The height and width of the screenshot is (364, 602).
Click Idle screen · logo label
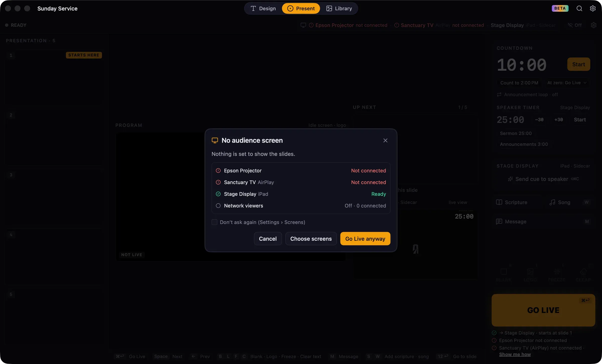pyautogui.click(x=327, y=125)
